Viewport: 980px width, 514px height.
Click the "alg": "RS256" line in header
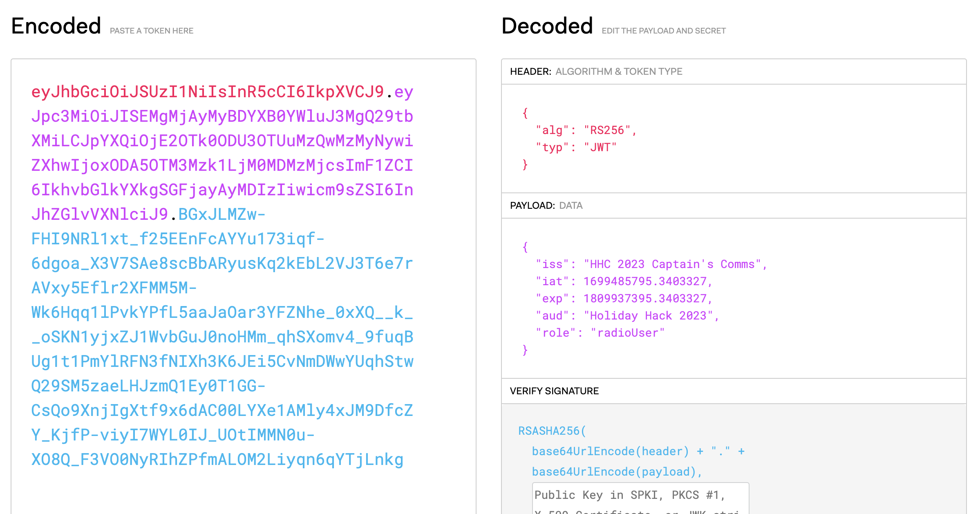pyautogui.click(x=586, y=130)
